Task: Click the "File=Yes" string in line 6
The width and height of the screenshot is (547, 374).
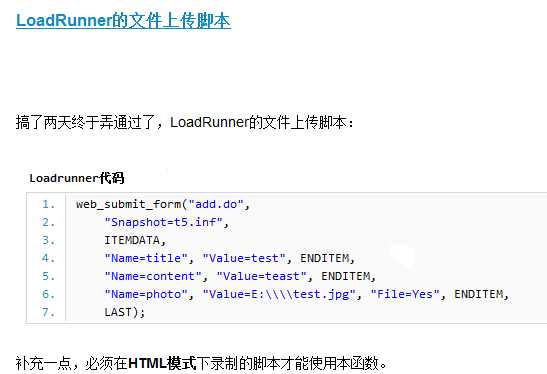Action: [x=405, y=294]
